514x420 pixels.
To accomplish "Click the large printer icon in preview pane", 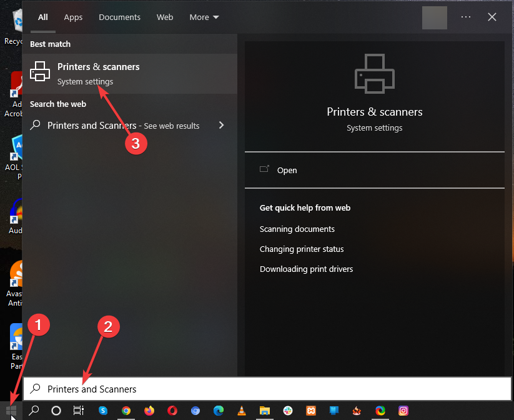I will 375,74.
